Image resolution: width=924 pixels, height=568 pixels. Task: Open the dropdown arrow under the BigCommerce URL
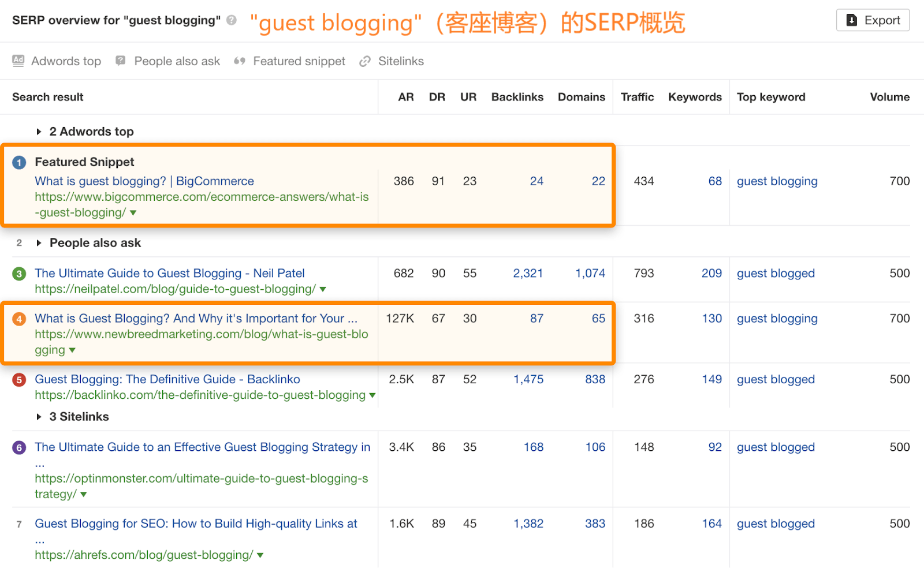133,212
